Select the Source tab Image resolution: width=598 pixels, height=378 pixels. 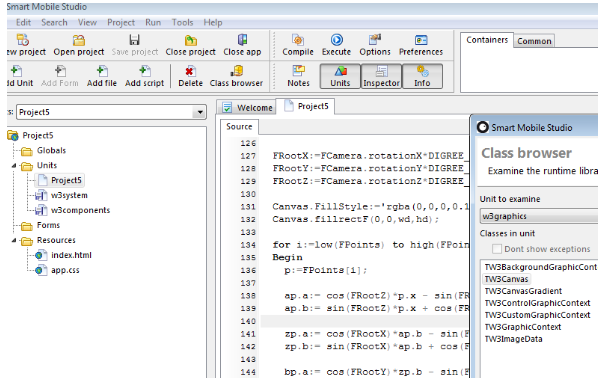point(239,127)
